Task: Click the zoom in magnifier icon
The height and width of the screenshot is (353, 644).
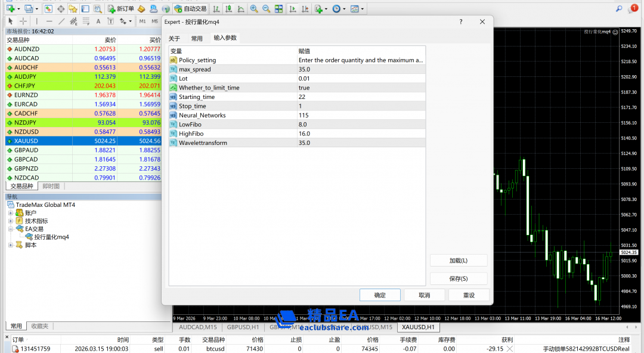Action: tap(254, 9)
